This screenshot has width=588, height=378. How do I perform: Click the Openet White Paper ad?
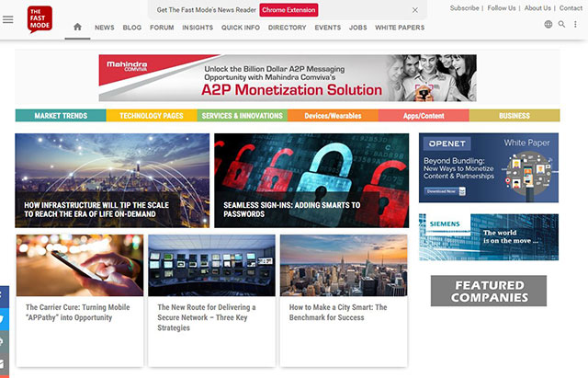[489, 167]
